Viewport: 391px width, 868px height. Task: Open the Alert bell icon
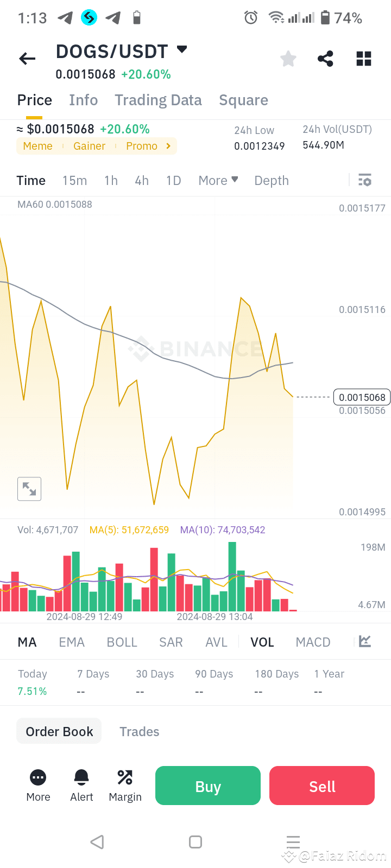(81, 777)
